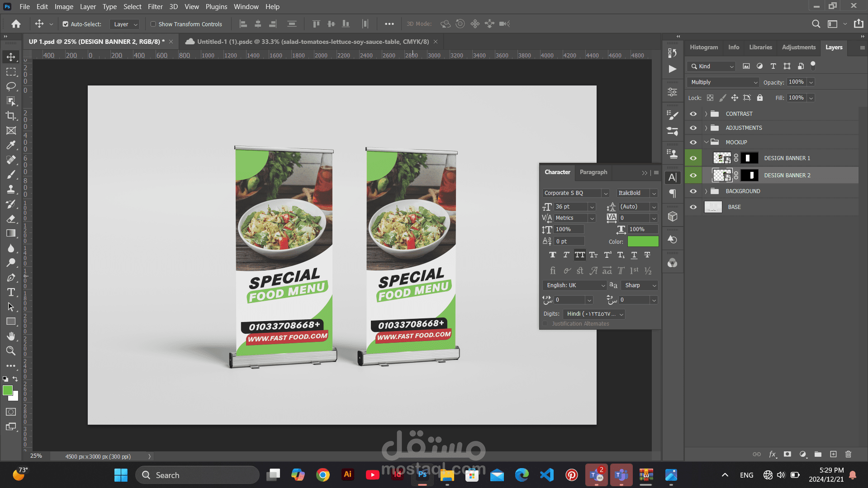
Task: Activate the Zoom tool in toolbar
Action: [x=11, y=351]
